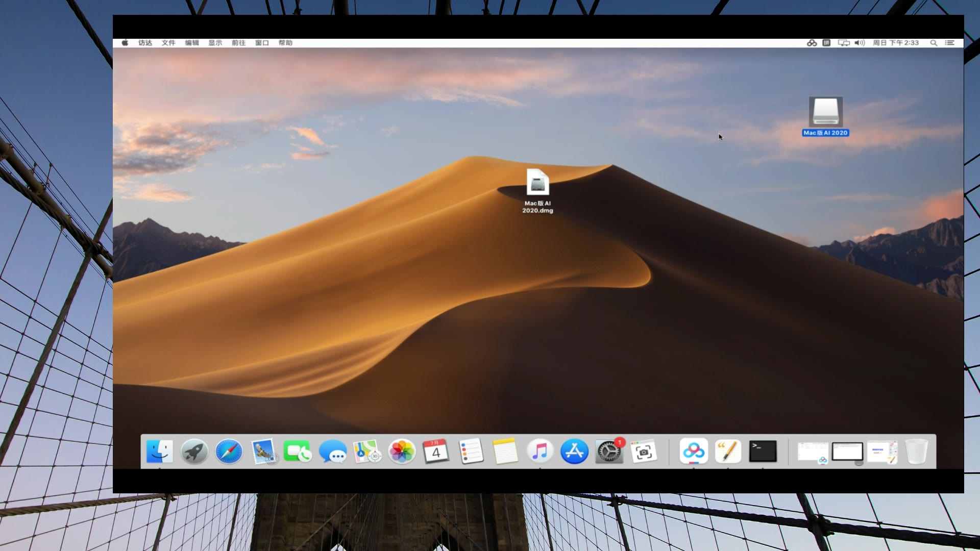
Task: Click volume icon in menu bar
Action: tap(860, 43)
